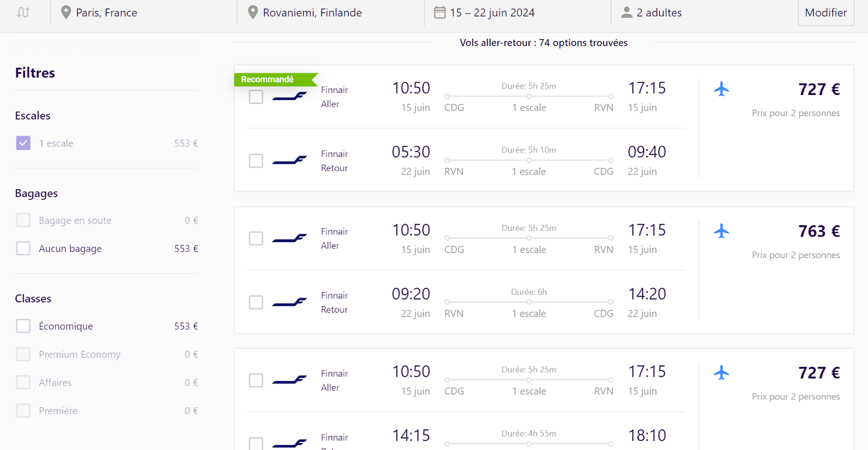Viewport: 868px width, 450px height.
Task: Select the 09:20 Finnair Retour flight checkbox
Action: tap(256, 302)
